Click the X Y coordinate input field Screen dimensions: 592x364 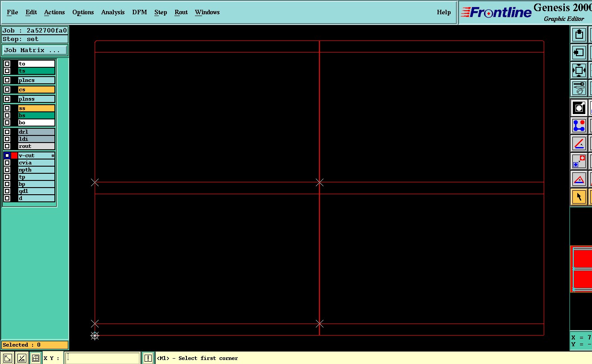102,358
